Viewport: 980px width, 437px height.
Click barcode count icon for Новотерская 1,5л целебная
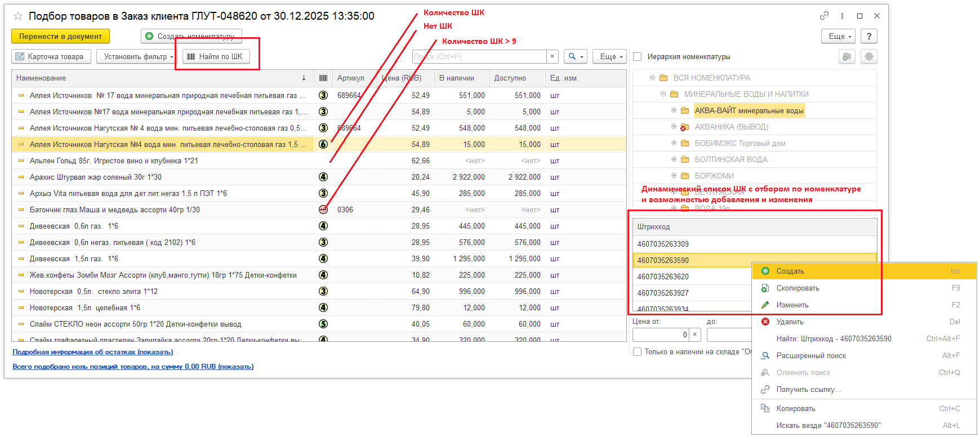coord(323,307)
